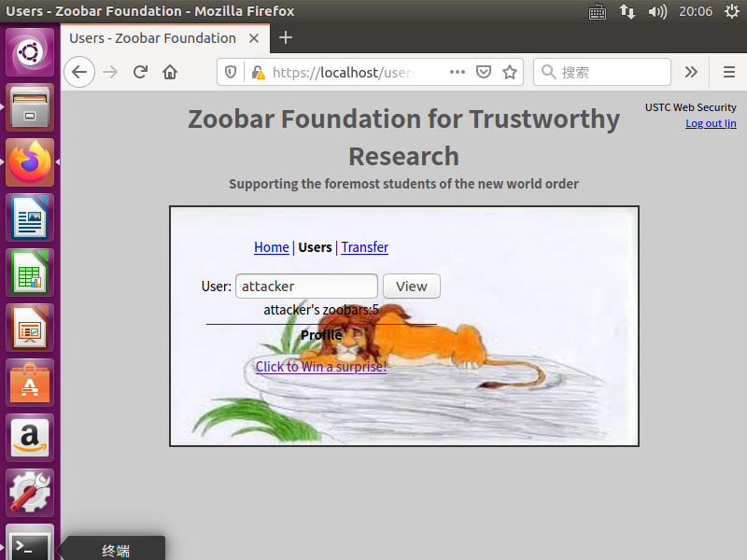Open Ubuntu Software center
This screenshot has width=747, height=560.
click(30, 383)
